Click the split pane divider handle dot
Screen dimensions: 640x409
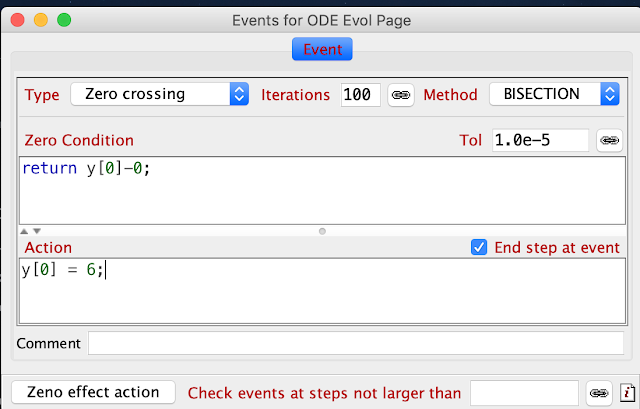[x=322, y=231]
